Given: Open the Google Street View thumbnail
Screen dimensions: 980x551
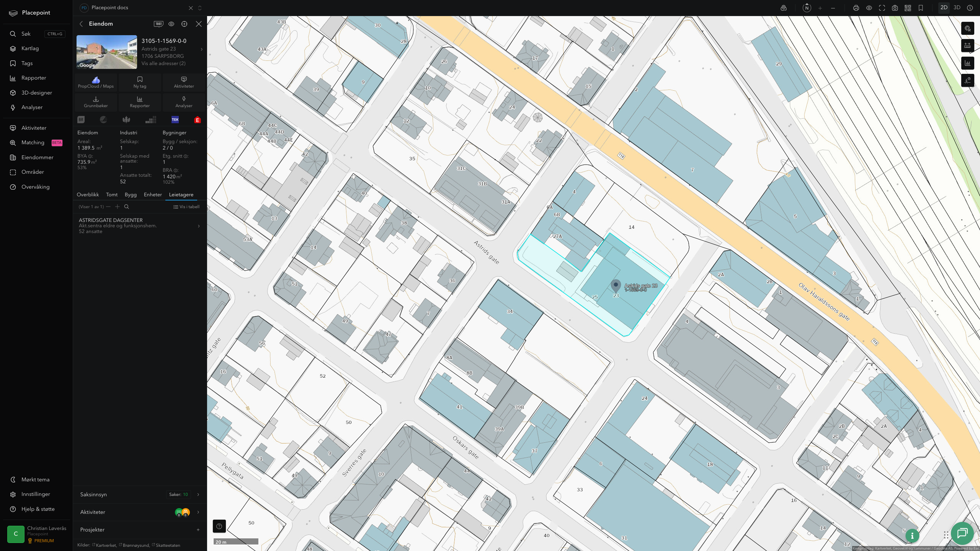Looking at the screenshot, I should 107,52.
